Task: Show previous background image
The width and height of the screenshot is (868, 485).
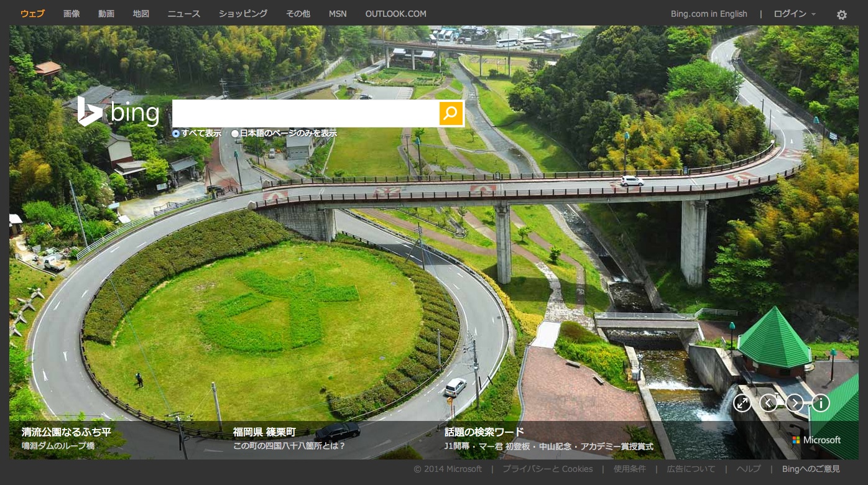Action: point(769,403)
